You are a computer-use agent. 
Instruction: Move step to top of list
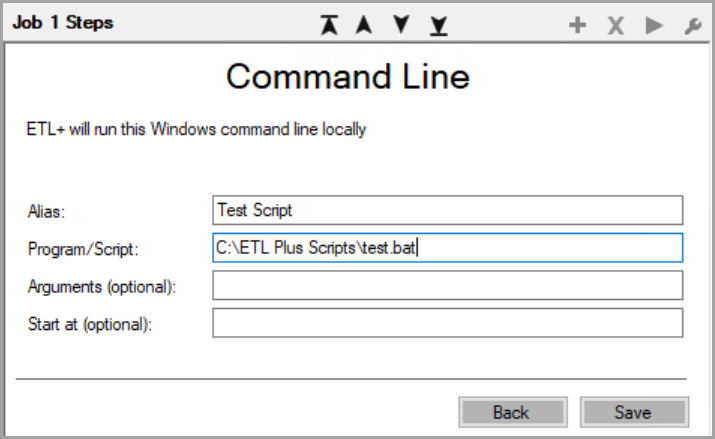328,25
